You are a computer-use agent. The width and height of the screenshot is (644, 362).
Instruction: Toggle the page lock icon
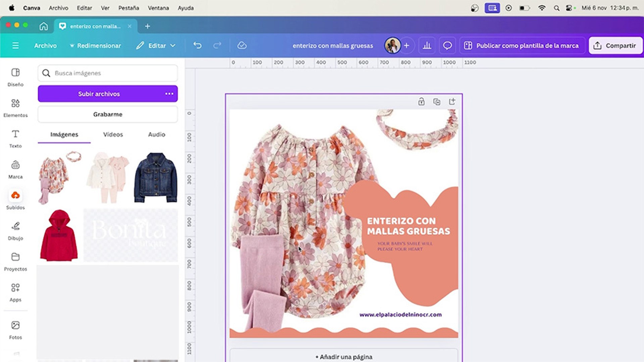(x=421, y=102)
